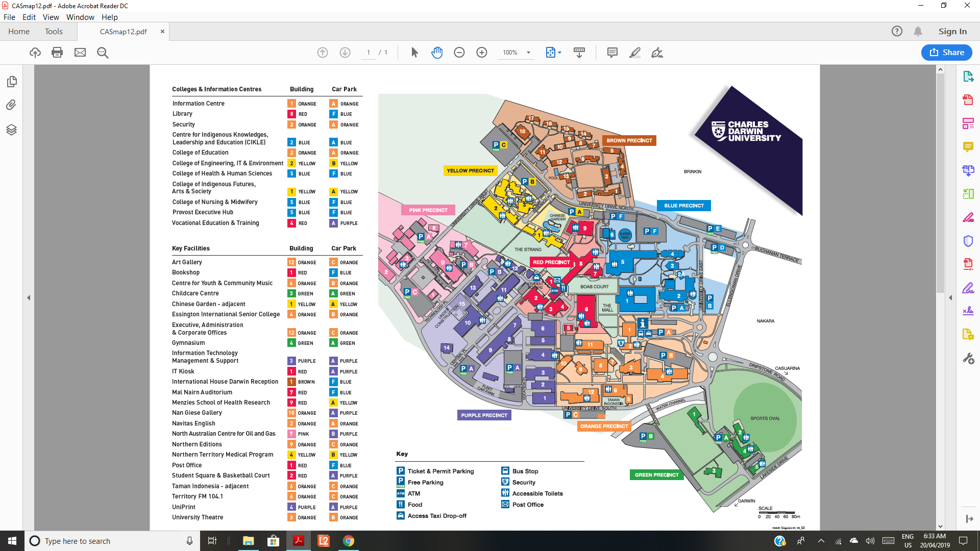Open the notifications bell

click(x=918, y=32)
